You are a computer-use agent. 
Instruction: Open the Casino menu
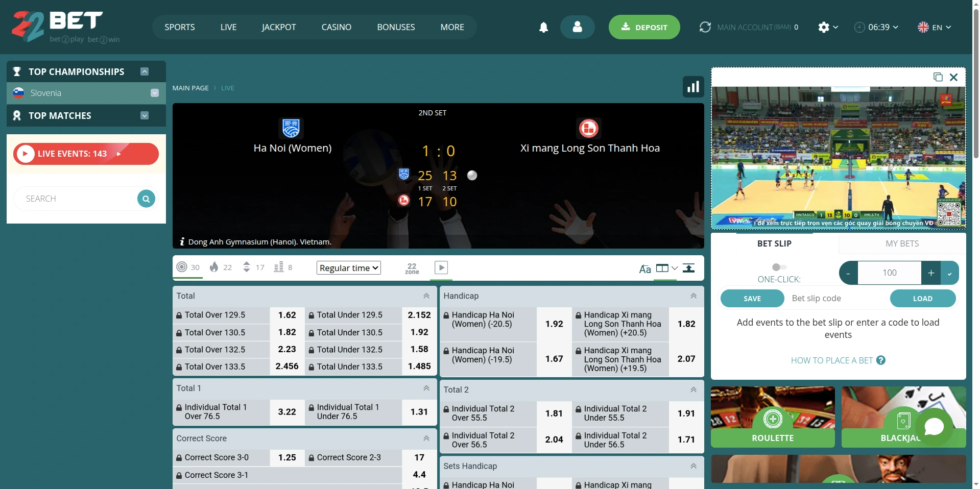pyautogui.click(x=336, y=28)
